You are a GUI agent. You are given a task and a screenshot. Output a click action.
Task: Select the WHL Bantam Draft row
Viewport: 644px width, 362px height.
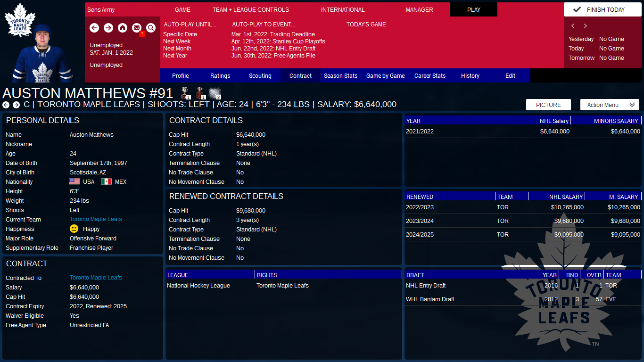523,299
